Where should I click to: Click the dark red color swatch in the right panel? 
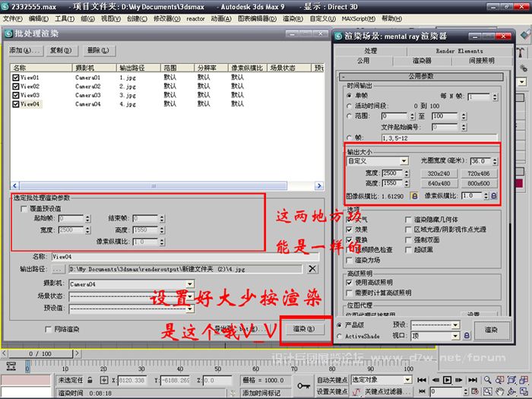tap(519, 184)
